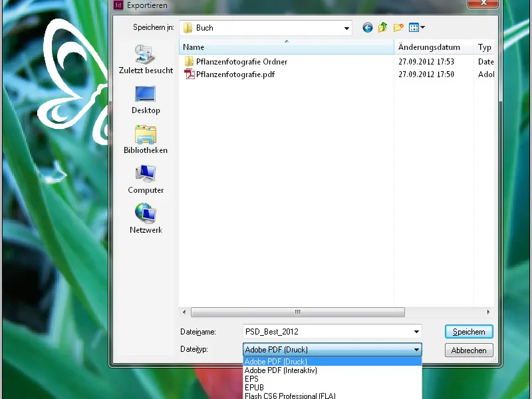Click the Speichern button
The image size is (532, 399).
469,332
